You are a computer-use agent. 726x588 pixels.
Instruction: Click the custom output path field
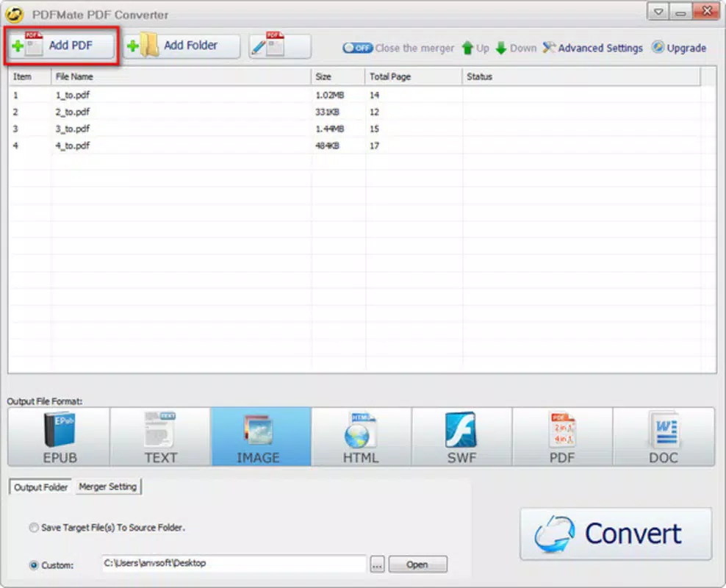(234, 564)
